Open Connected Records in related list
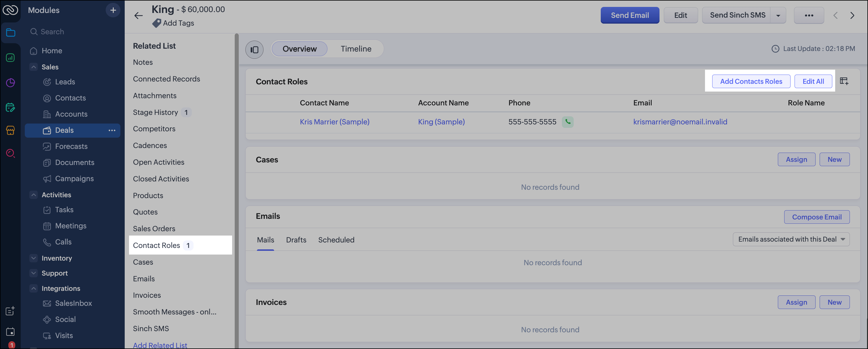 tap(166, 79)
